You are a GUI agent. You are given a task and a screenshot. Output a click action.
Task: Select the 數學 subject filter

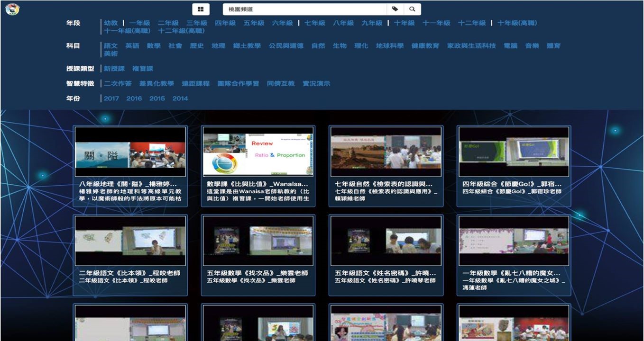(x=154, y=46)
